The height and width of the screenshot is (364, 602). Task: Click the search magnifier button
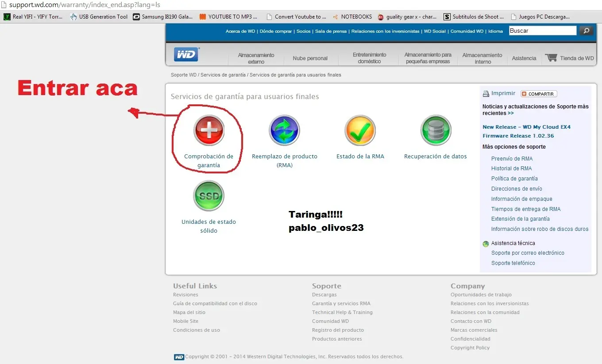[587, 31]
